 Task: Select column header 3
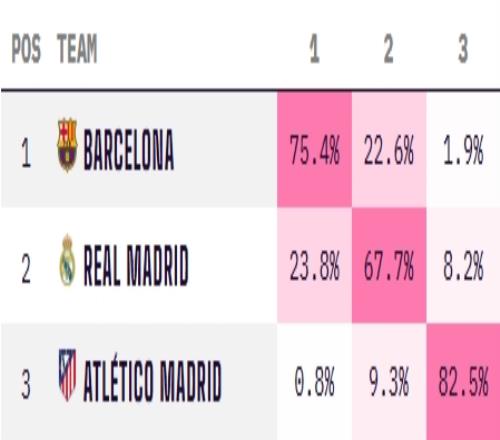pyautogui.click(x=463, y=49)
